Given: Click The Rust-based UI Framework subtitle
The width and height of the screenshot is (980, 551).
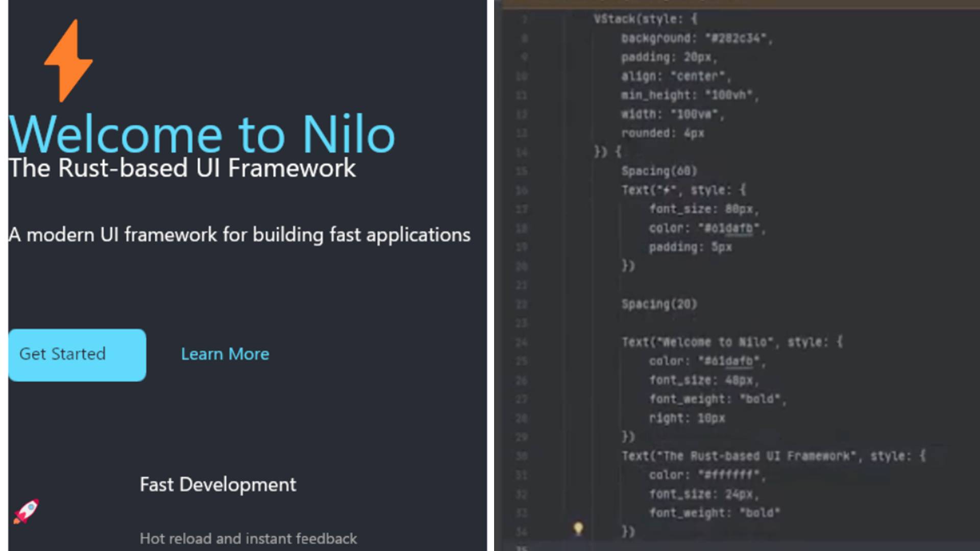Looking at the screenshot, I should click(x=182, y=168).
